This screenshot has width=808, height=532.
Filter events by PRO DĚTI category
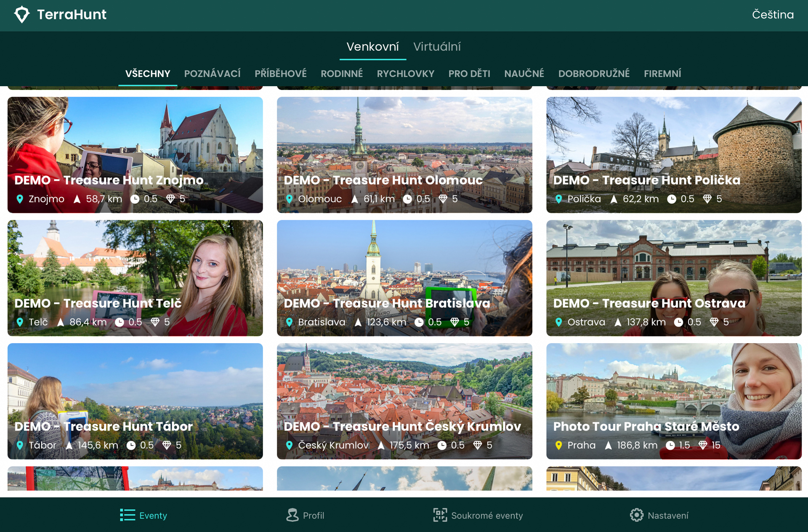pos(469,74)
